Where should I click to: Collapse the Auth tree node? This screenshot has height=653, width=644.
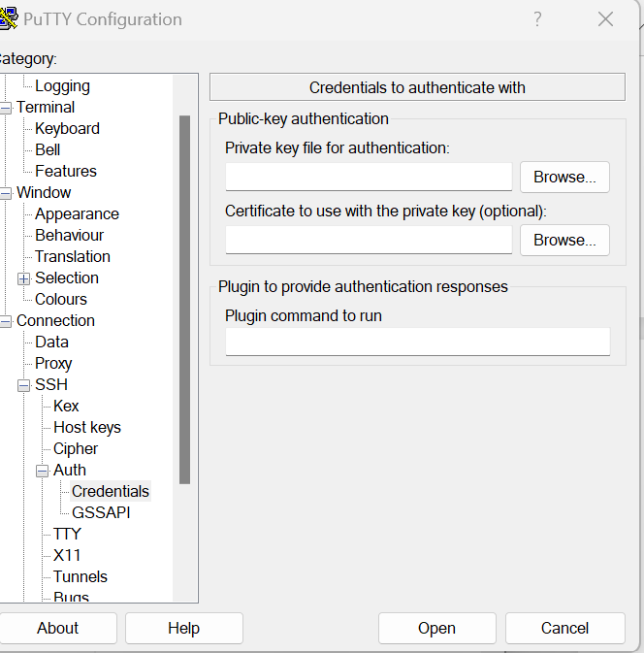[x=42, y=471]
